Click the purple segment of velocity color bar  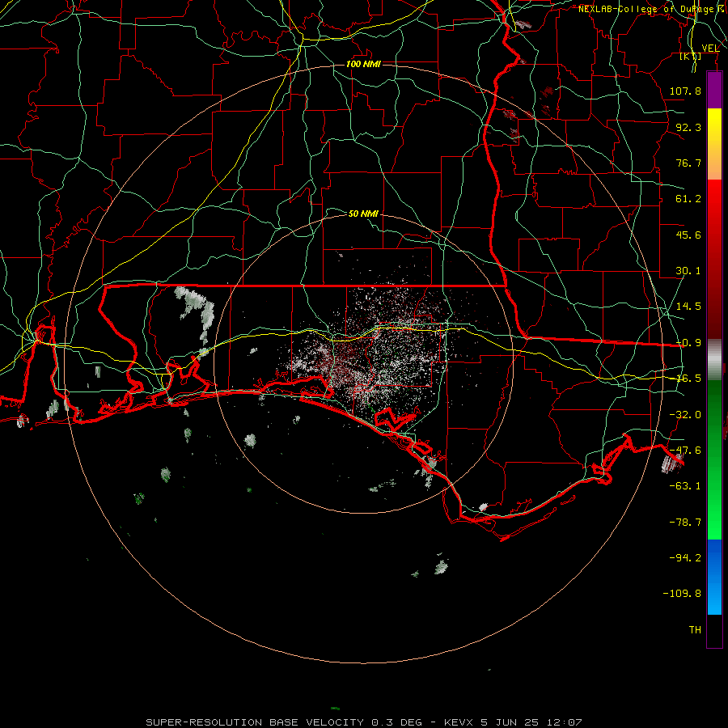click(714, 91)
